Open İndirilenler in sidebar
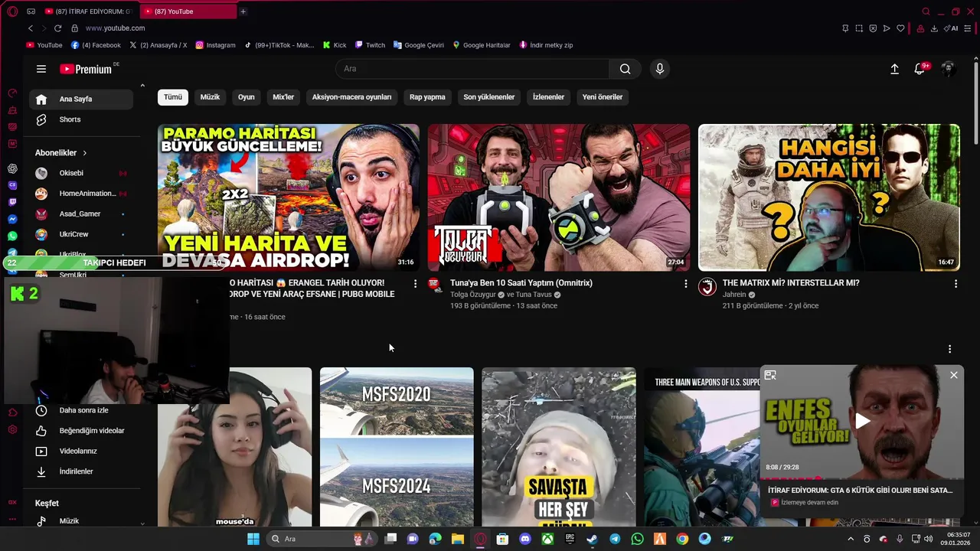980x551 pixels. point(81,471)
